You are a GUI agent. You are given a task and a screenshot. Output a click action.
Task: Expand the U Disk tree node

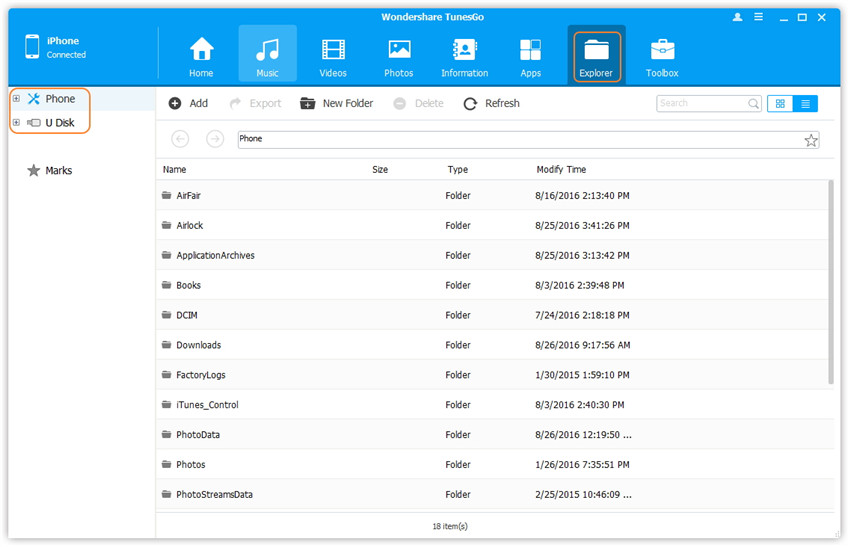16,123
